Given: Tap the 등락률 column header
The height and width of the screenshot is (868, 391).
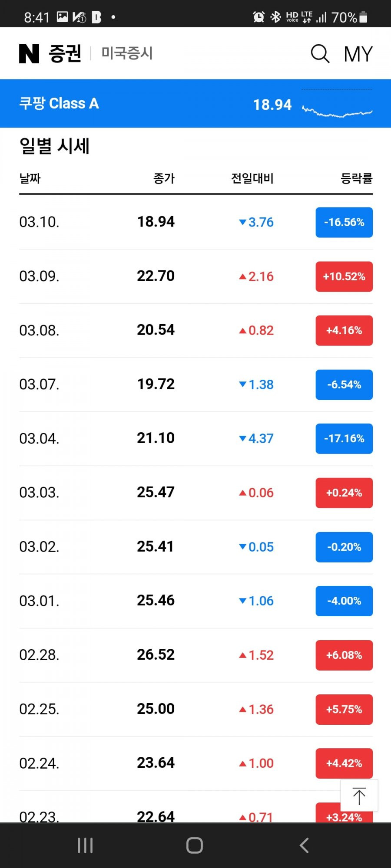Looking at the screenshot, I should (357, 178).
